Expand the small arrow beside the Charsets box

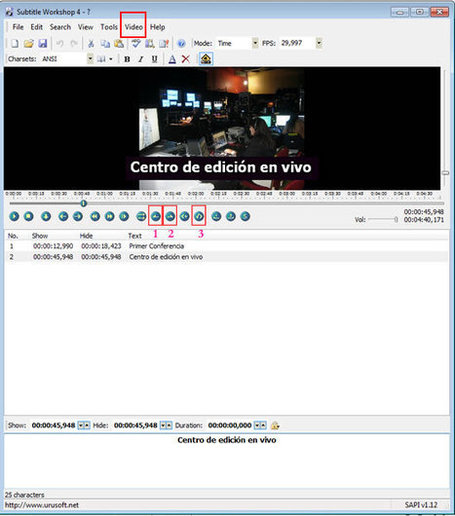click(x=111, y=59)
